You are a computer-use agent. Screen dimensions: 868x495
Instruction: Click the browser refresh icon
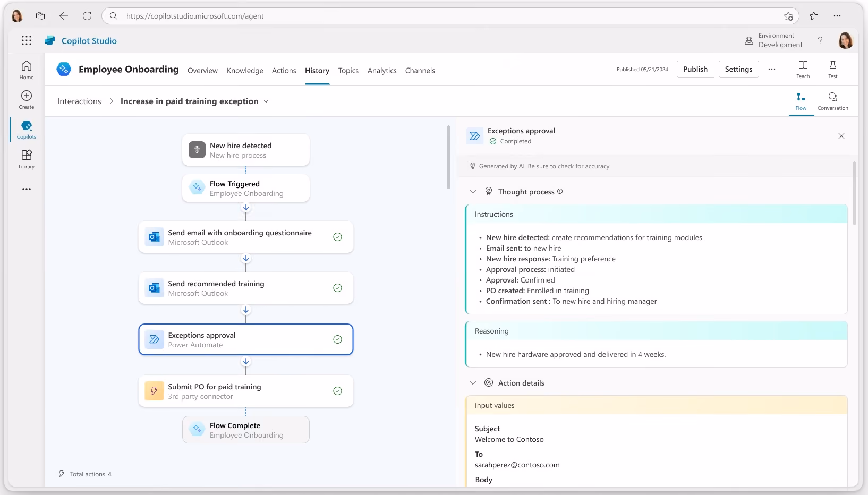(87, 16)
